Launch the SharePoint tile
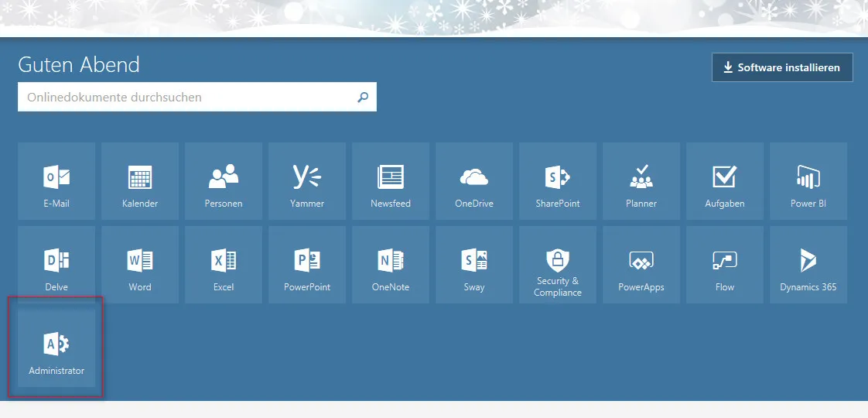This screenshot has width=868, height=418. (558, 181)
